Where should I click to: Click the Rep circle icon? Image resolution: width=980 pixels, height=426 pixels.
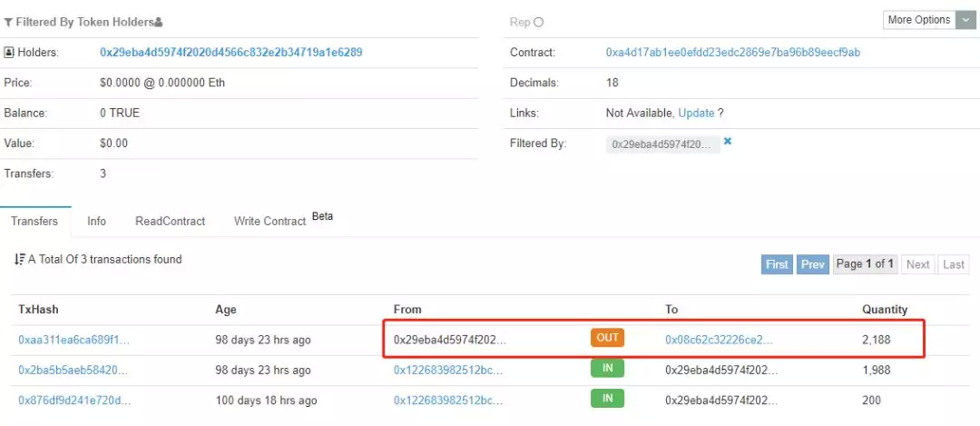click(539, 23)
